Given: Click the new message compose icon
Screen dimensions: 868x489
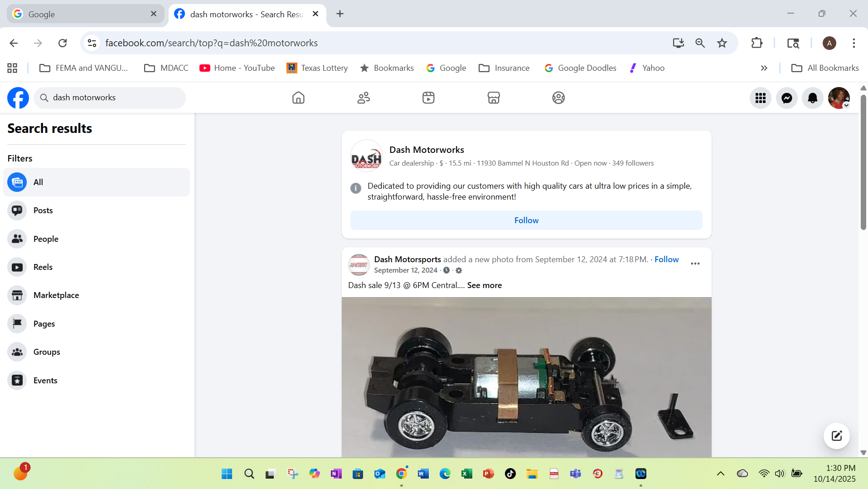Looking at the screenshot, I should click(836, 436).
